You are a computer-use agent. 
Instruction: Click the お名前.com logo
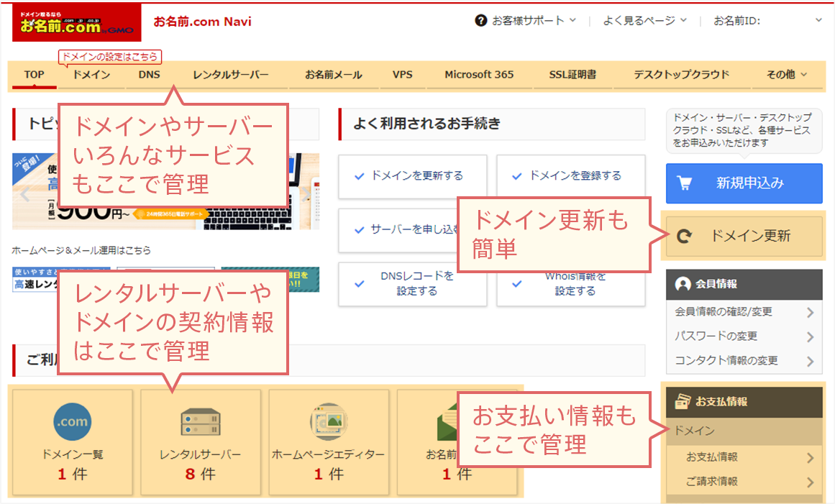pyautogui.click(x=77, y=22)
